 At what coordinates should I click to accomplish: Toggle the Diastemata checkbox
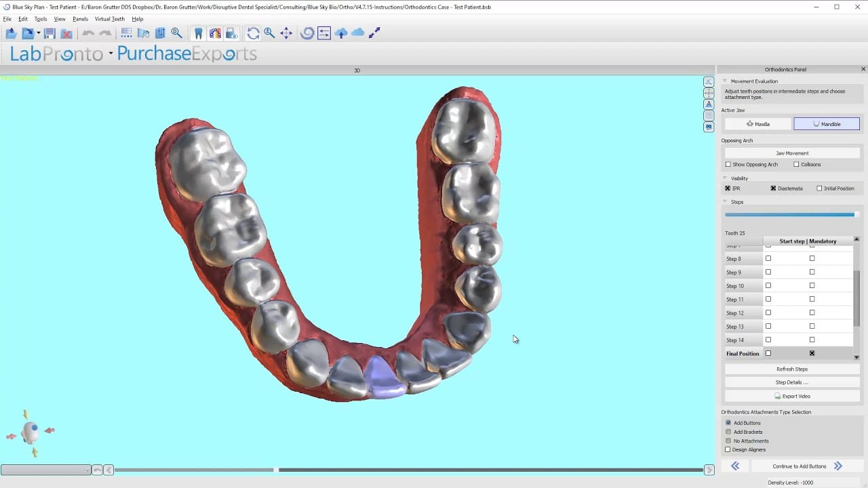tap(773, 188)
